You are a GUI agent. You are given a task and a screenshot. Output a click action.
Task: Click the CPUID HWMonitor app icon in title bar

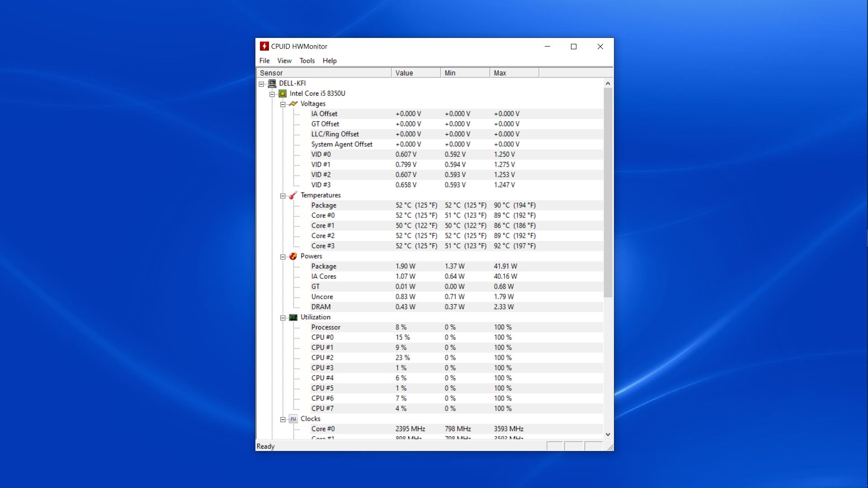point(264,46)
